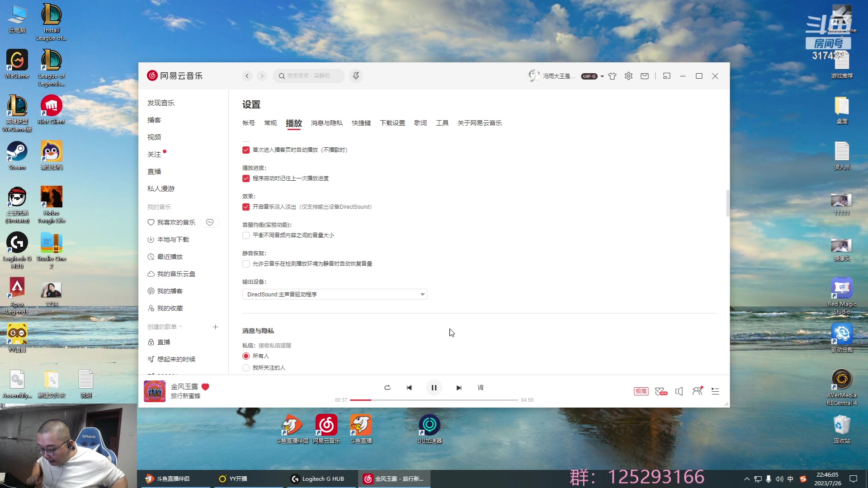Screen dimensions: 868x488
Task: Switch to the 下载设置 settings tab
Action: (392, 123)
